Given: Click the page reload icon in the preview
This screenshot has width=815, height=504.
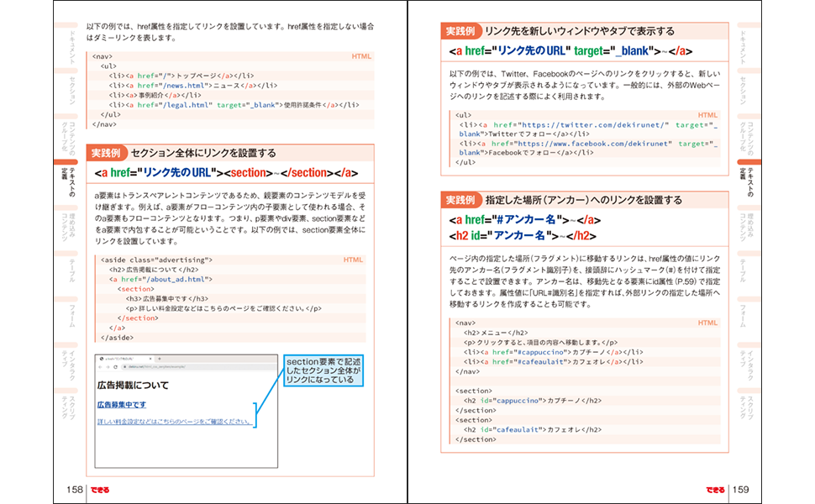Looking at the screenshot, I should [x=115, y=367].
